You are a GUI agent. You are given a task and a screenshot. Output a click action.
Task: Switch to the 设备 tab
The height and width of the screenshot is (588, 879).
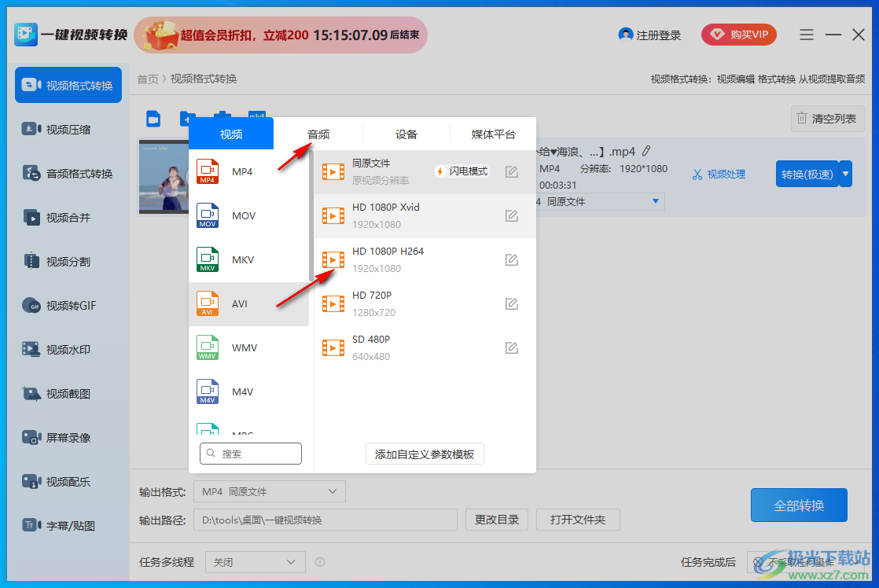406,134
